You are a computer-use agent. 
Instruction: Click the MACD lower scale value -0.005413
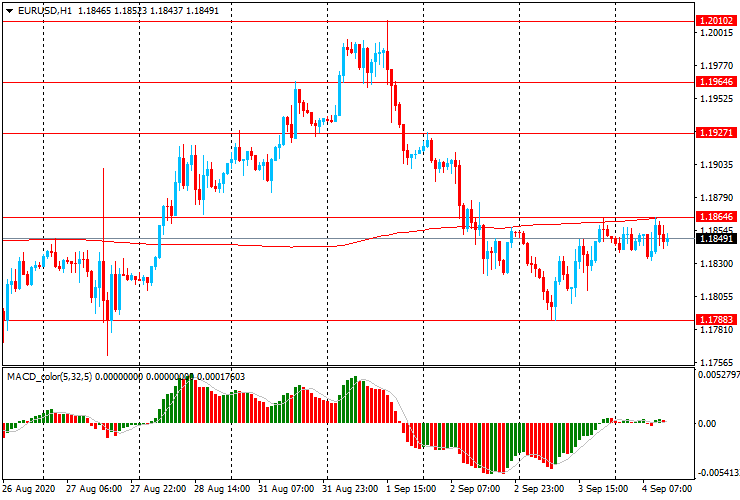tap(718, 473)
